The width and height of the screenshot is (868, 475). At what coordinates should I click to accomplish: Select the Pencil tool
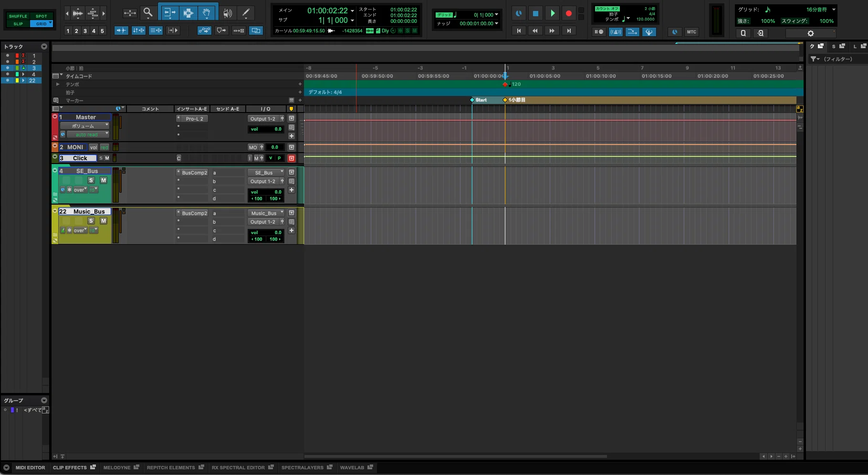point(246,13)
